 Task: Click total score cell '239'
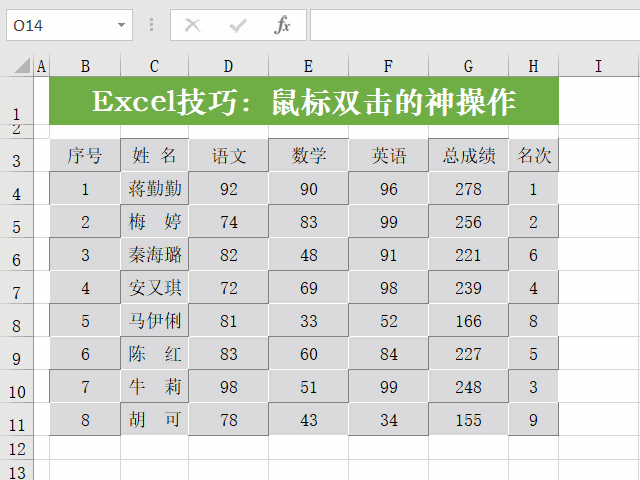pos(468,287)
